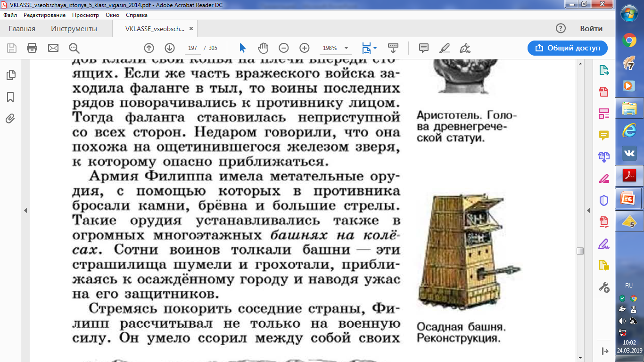644x362 pixels.
Task: Go to previous page arrow
Action: [x=149, y=48]
